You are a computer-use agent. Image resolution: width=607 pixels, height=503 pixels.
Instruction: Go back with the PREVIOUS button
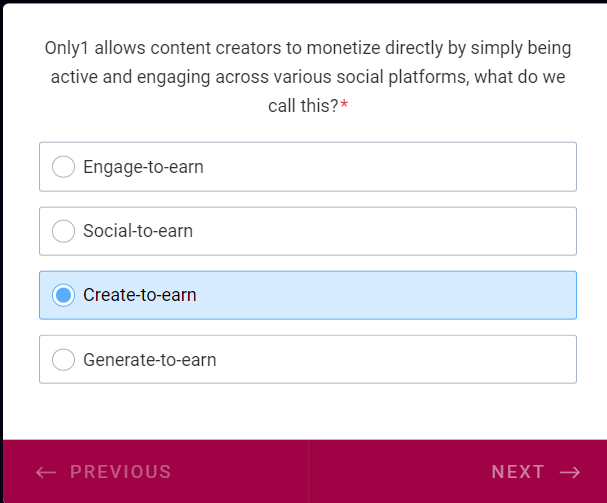click(x=120, y=472)
